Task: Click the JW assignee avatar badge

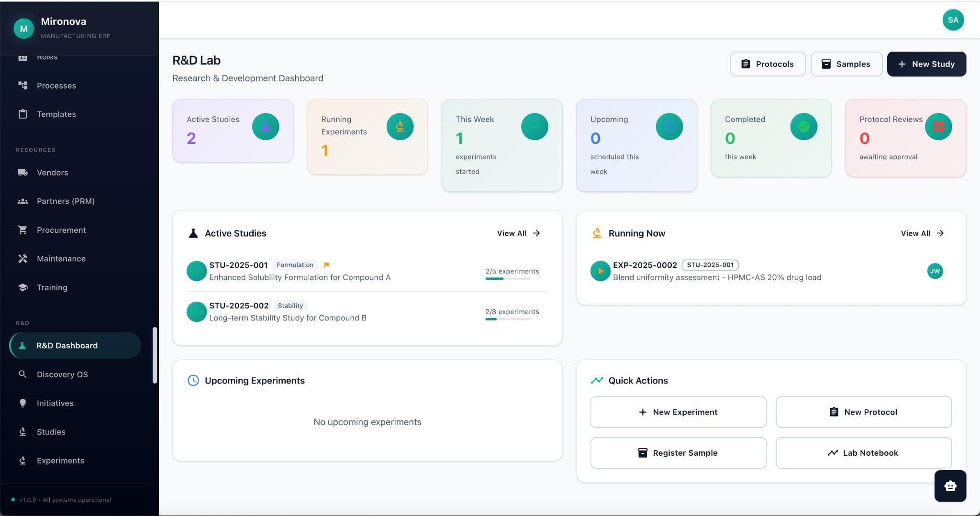Action: [935, 271]
